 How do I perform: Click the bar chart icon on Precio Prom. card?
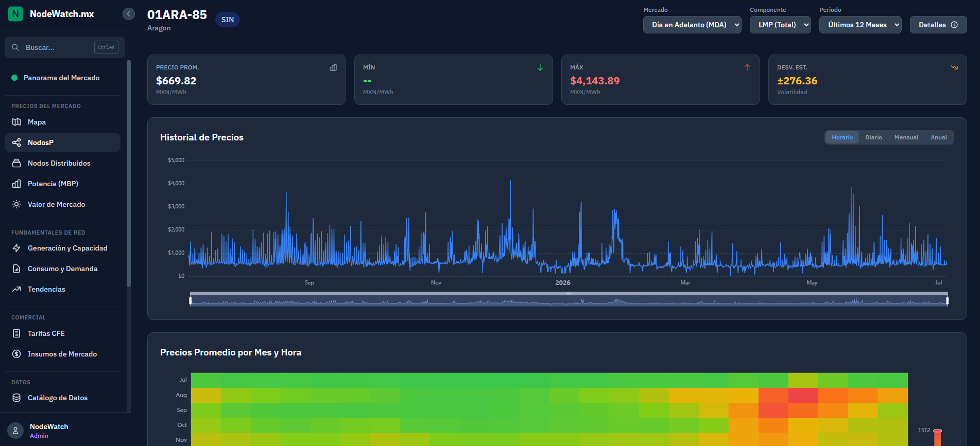(x=333, y=67)
